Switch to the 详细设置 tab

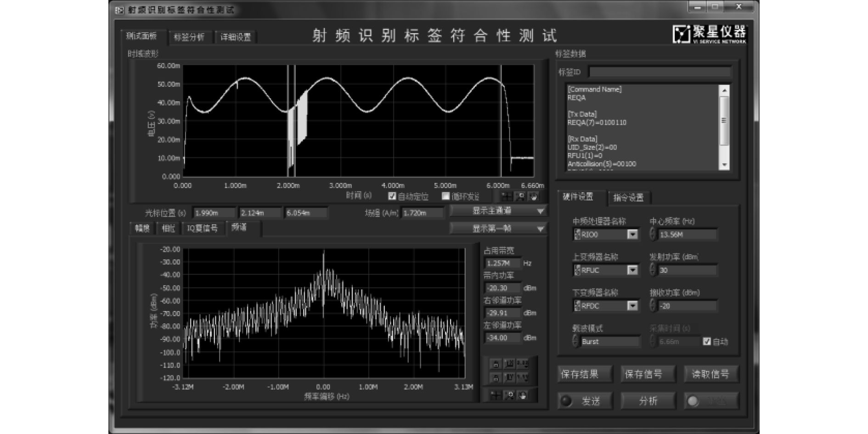[x=236, y=38]
